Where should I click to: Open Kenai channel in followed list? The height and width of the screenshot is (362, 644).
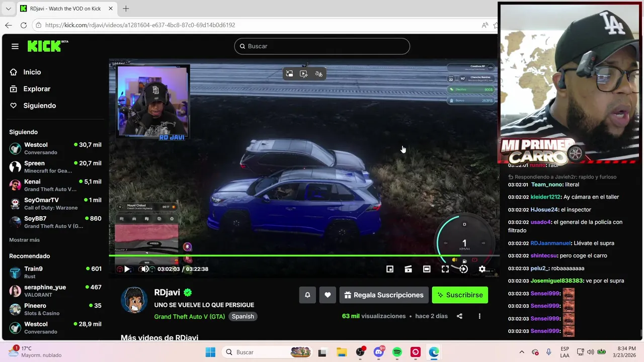(55, 186)
